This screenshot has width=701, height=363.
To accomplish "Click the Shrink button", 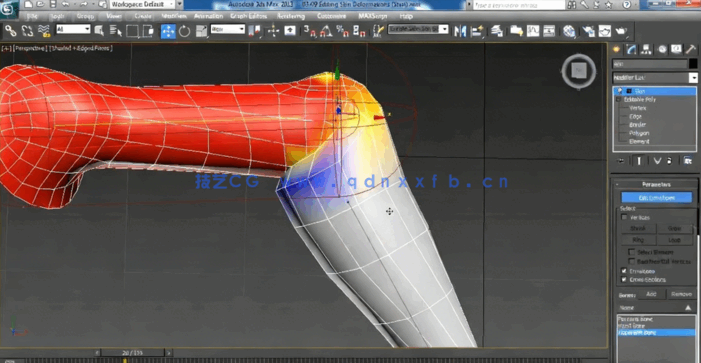I will [638, 228].
